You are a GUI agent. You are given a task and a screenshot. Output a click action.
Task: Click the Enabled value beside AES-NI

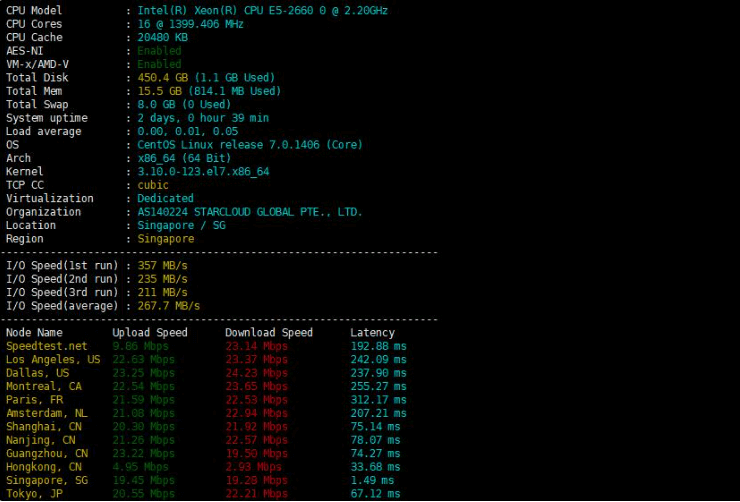(x=159, y=51)
